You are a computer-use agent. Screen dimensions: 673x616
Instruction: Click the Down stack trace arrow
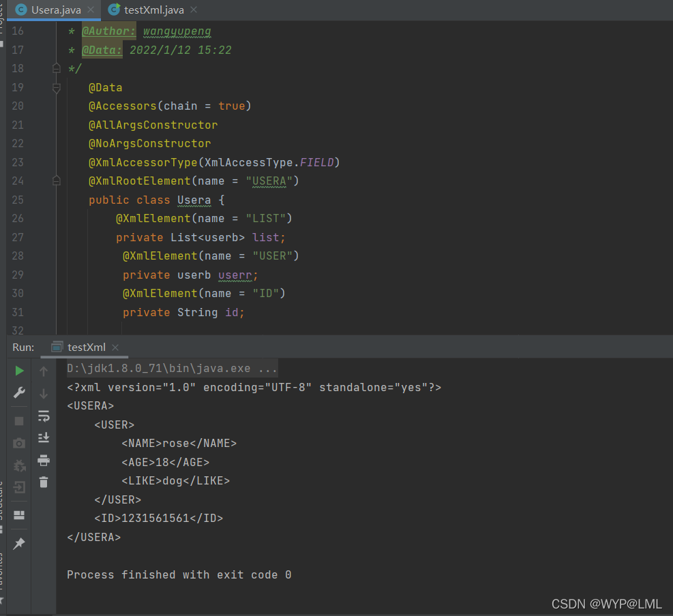[x=44, y=393]
